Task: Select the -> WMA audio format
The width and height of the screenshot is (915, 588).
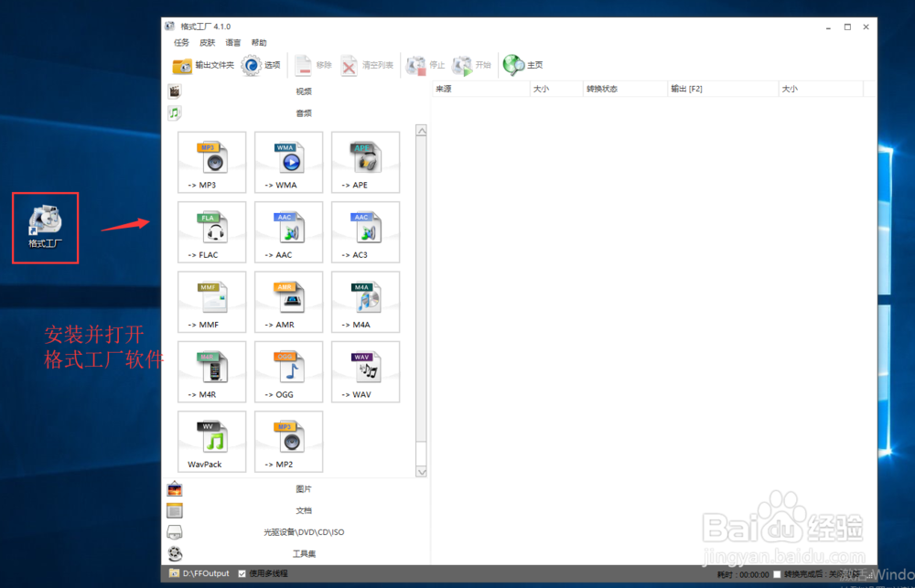Action: (x=288, y=162)
